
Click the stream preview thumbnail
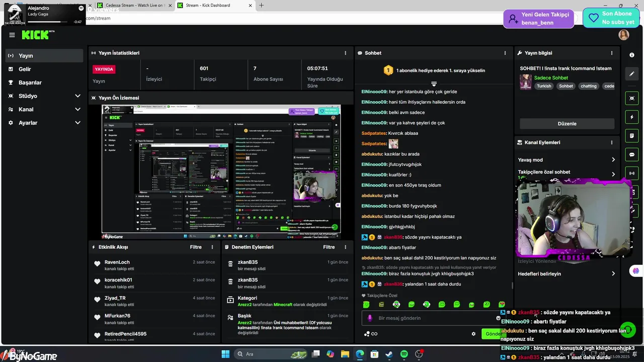click(221, 172)
